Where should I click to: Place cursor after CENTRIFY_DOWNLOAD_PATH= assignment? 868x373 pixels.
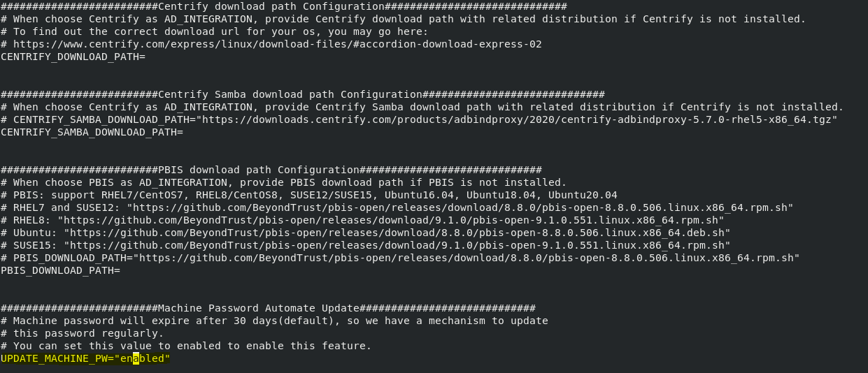click(147, 57)
